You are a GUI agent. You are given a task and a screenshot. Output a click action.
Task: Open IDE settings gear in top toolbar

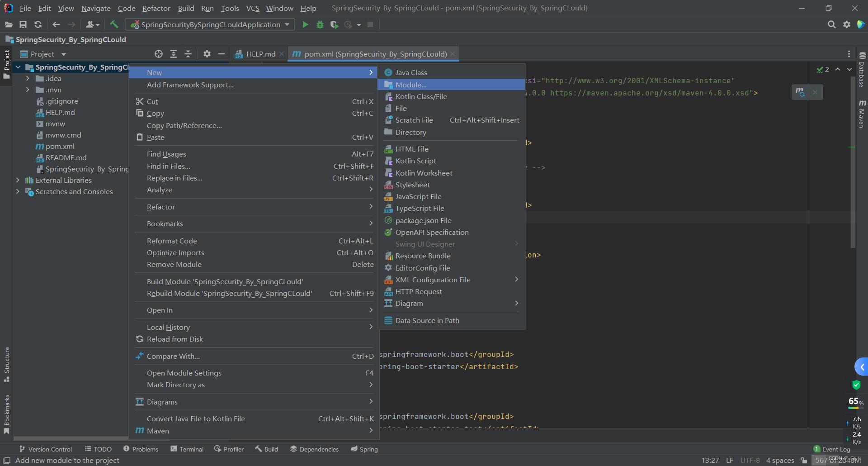(847, 24)
